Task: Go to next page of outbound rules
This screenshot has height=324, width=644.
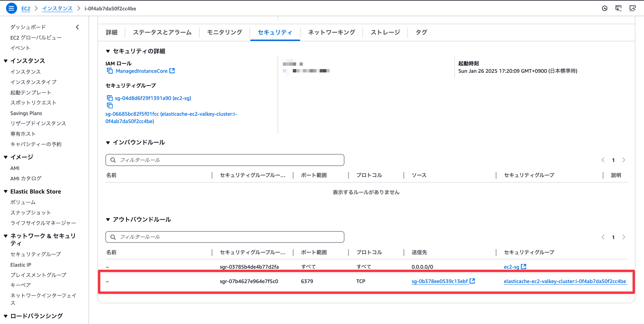Action: coord(624,237)
